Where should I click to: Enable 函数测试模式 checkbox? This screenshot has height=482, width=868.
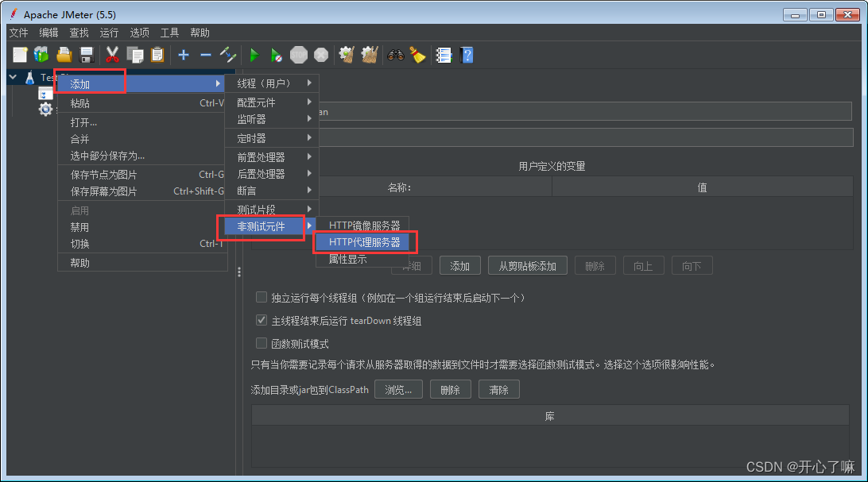point(262,342)
